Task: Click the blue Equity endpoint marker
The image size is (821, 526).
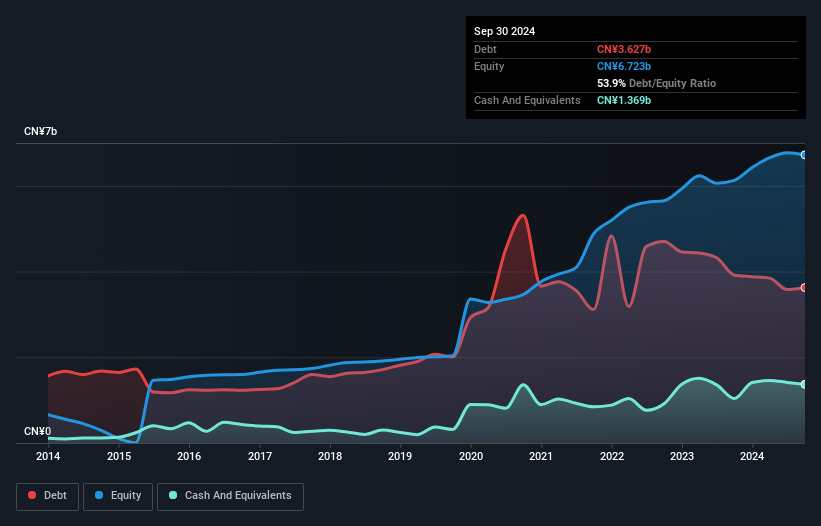Action: (803, 155)
